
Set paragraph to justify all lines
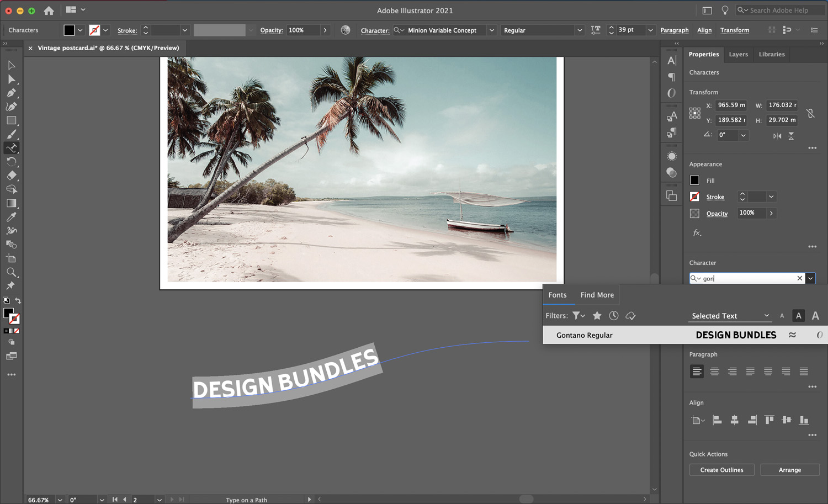point(804,372)
